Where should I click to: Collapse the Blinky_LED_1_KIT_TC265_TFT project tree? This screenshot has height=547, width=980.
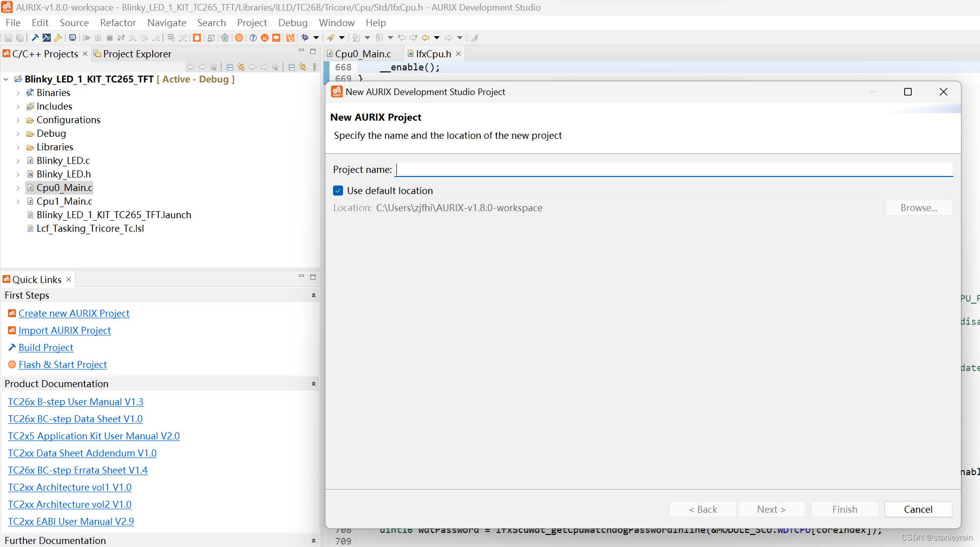pyautogui.click(x=6, y=79)
